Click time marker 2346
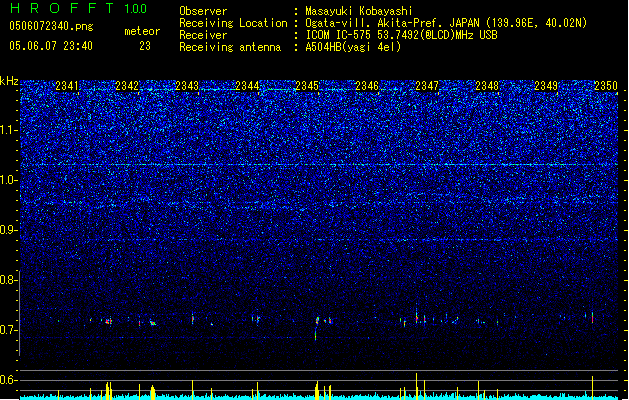 pos(367,86)
